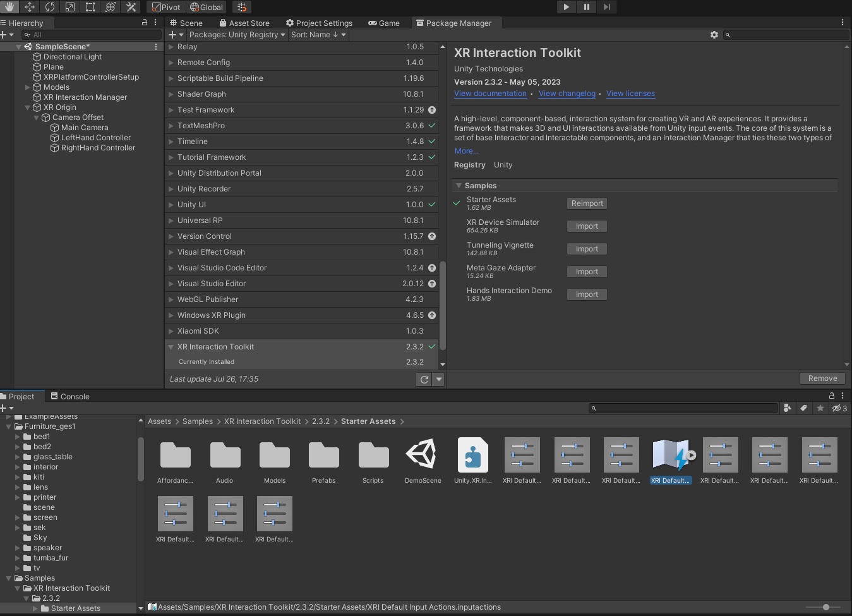Open the View changelog link
852x616 pixels.
pyautogui.click(x=567, y=94)
